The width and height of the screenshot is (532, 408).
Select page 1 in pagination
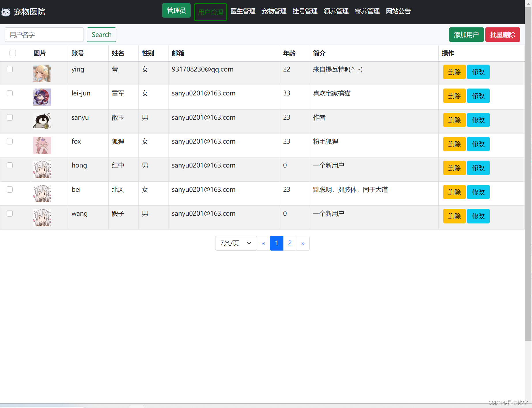tap(277, 243)
